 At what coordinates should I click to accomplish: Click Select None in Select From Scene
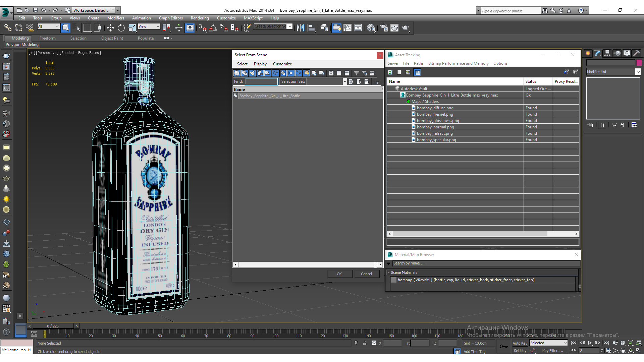point(339,73)
